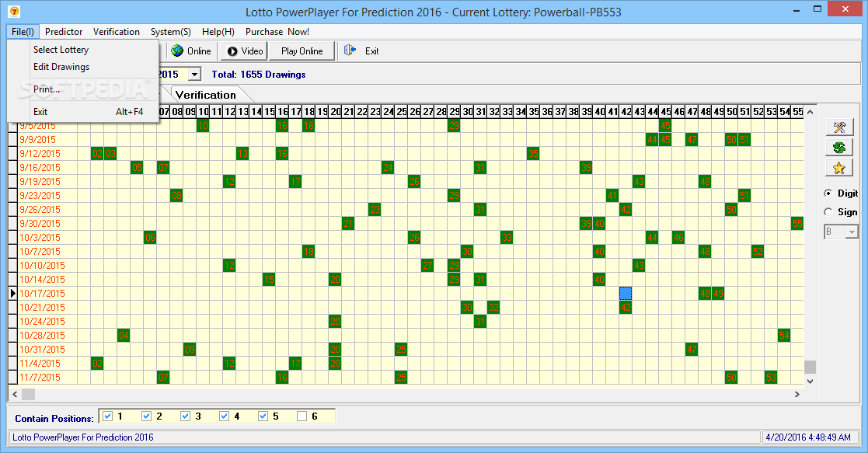Click the status bar date 4/20/2016 4:48:49 AM

coord(808,437)
